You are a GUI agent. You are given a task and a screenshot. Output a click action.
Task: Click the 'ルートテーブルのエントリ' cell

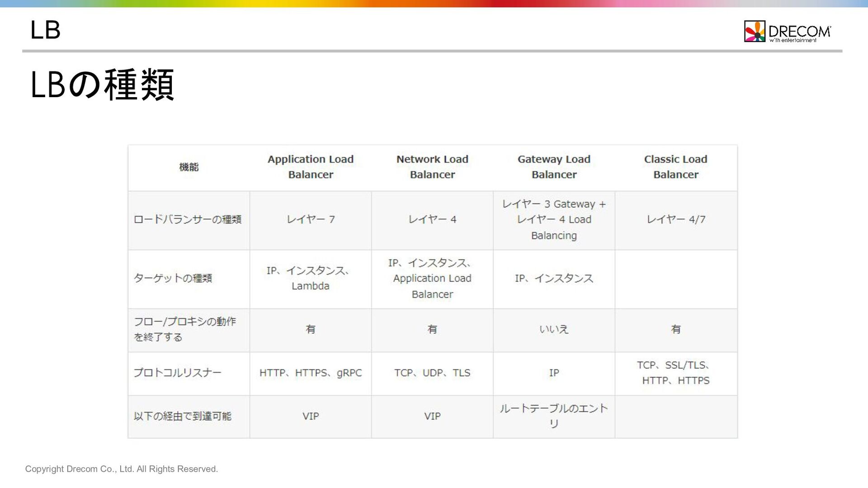[x=554, y=416]
